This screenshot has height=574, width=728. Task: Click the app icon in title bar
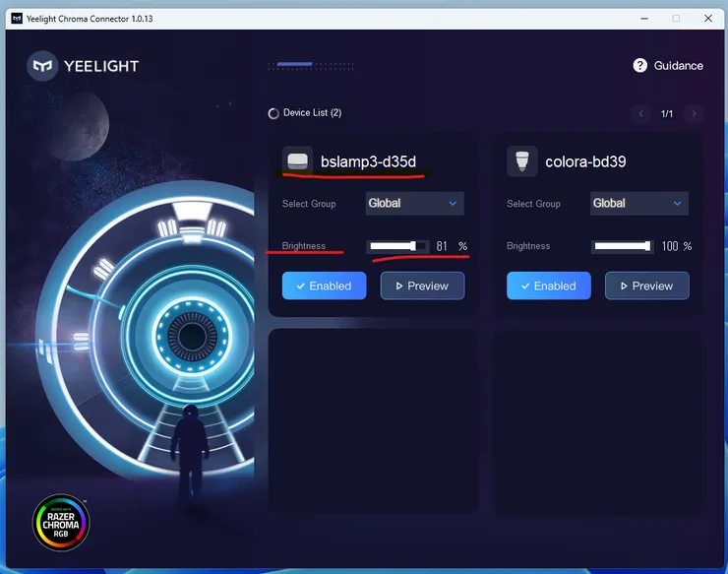coord(17,19)
